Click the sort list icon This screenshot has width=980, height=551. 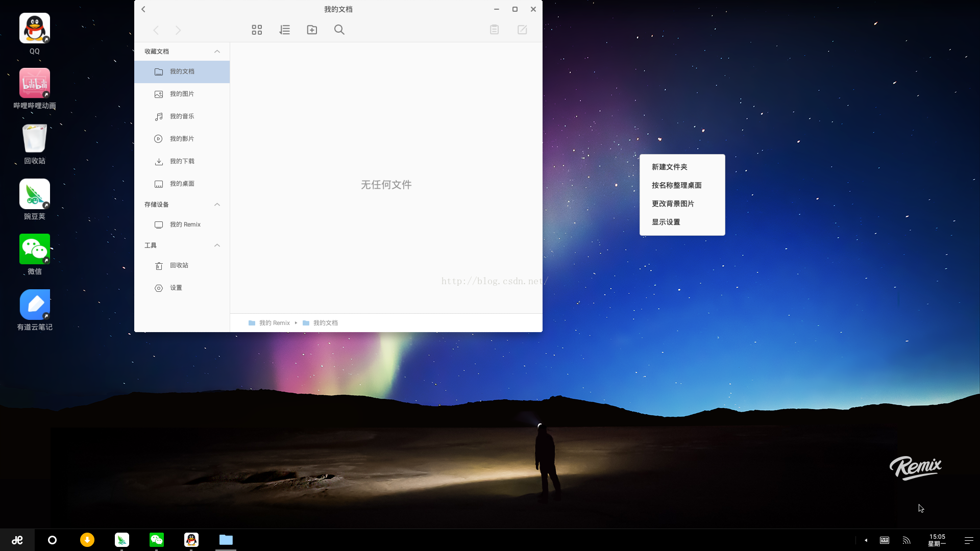pyautogui.click(x=284, y=30)
